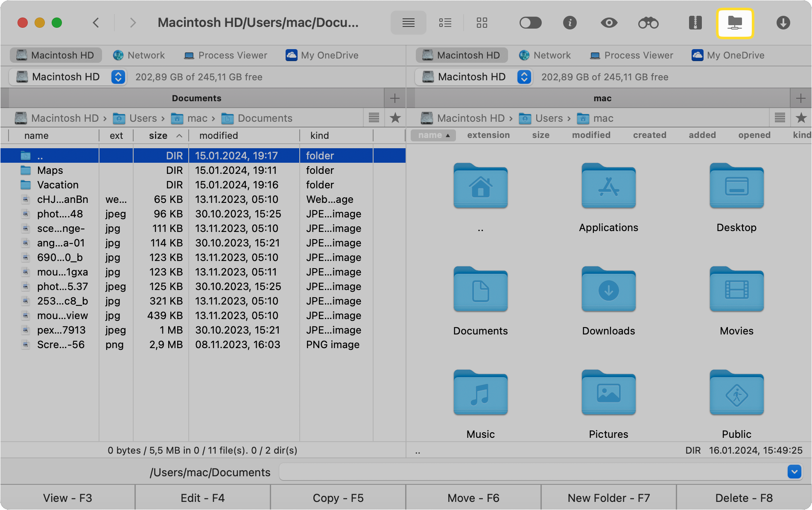Select the Documents tab

click(196, 98)
